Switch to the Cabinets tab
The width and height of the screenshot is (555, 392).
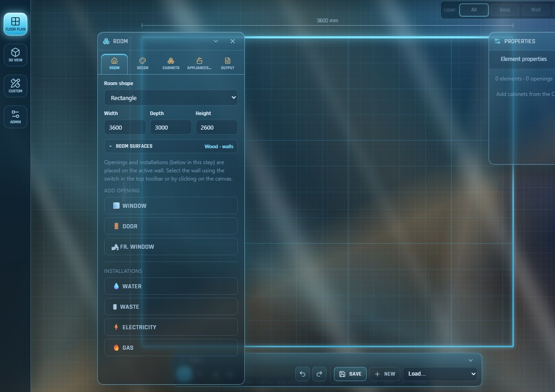click(171, 64)
